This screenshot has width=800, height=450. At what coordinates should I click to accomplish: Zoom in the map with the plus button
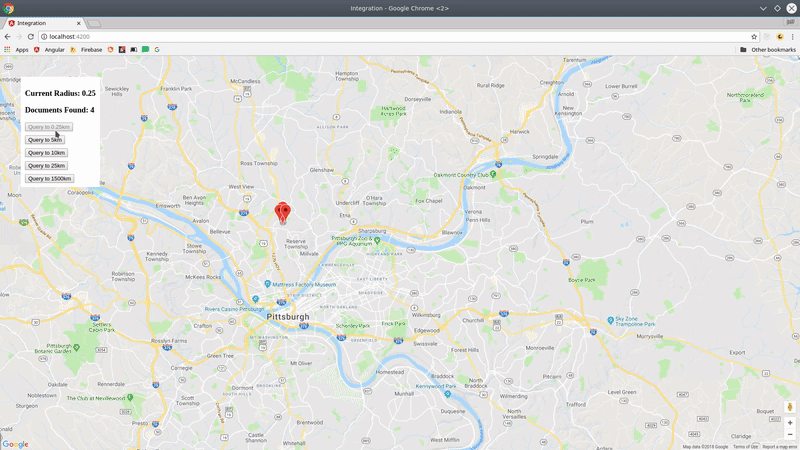tap(790, 422)
